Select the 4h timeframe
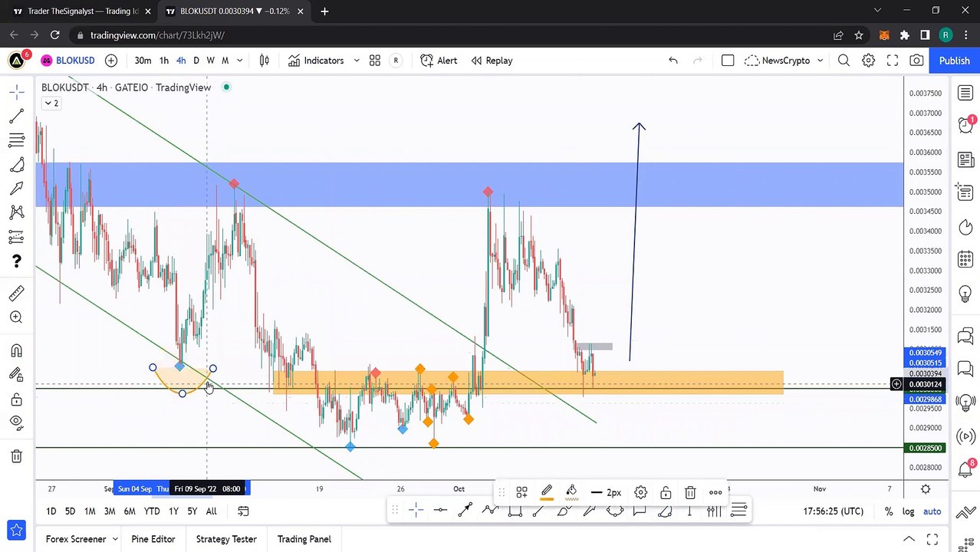The image size is (980, 552). [181, 61]
